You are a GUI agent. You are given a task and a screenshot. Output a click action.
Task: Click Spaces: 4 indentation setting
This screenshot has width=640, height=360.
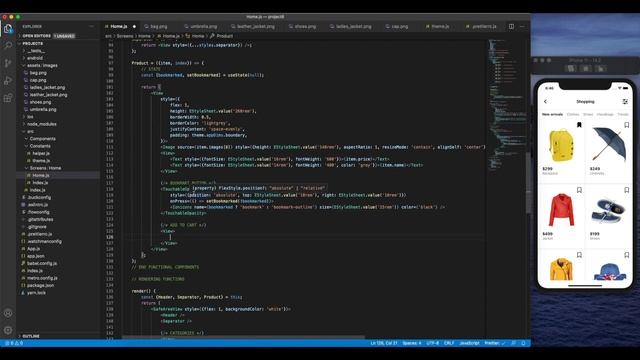click(412, 343)
